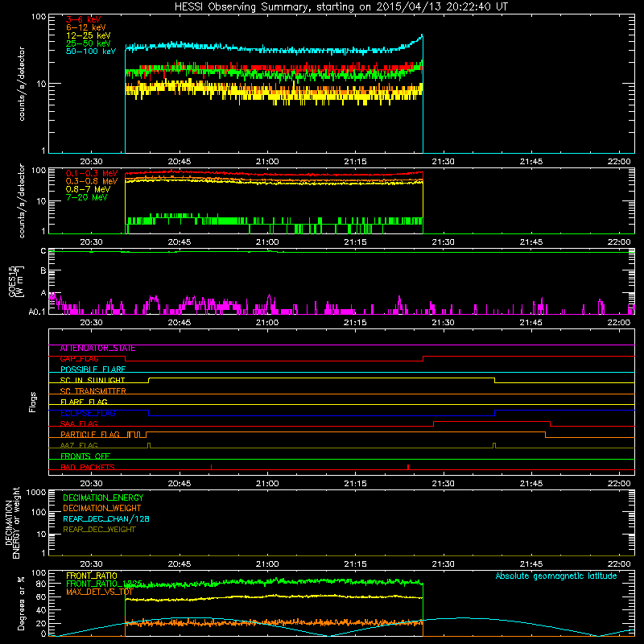644x644 pixels.
Task: Select the 50-100 keV legend label
Action: (x=91, y=52)
